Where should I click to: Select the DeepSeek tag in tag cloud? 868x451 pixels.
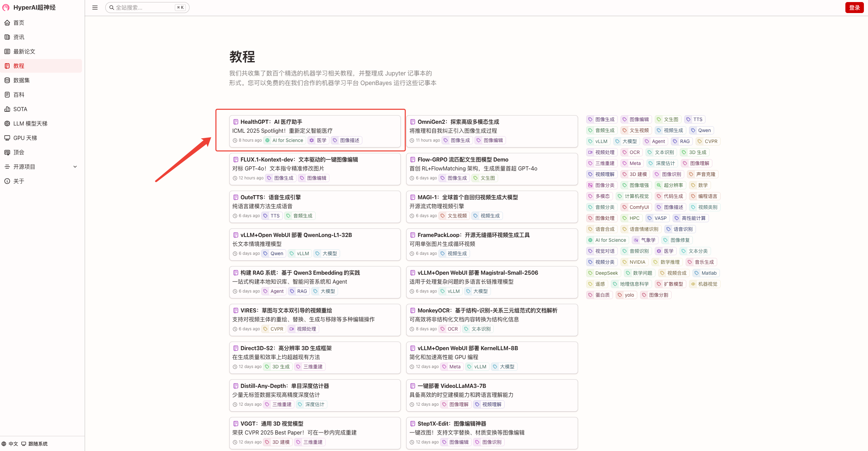603,273
